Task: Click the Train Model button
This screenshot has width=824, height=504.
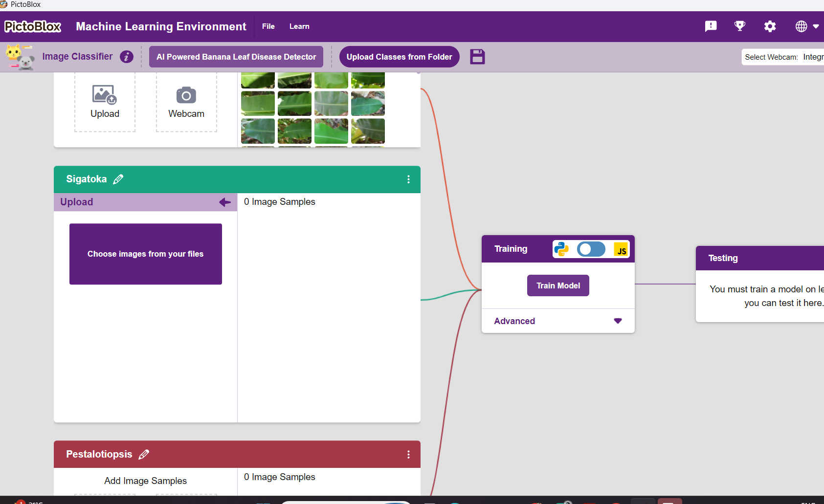Action: pyautogui.click(x=558, y=285)
